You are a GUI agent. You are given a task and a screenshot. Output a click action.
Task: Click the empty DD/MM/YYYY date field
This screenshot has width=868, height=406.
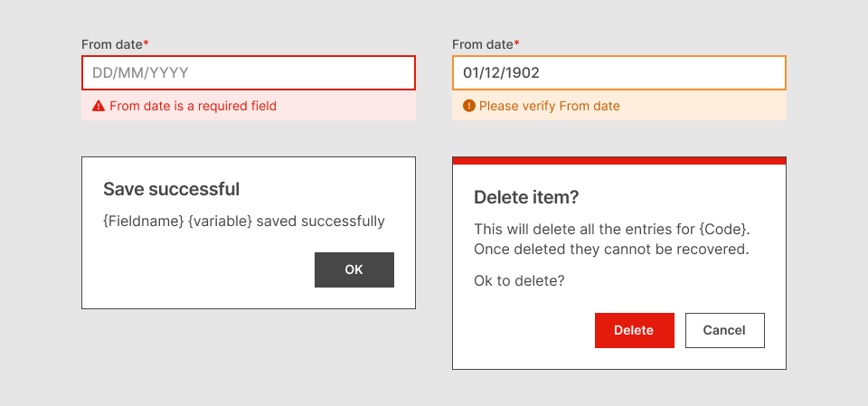coord(249,73)
